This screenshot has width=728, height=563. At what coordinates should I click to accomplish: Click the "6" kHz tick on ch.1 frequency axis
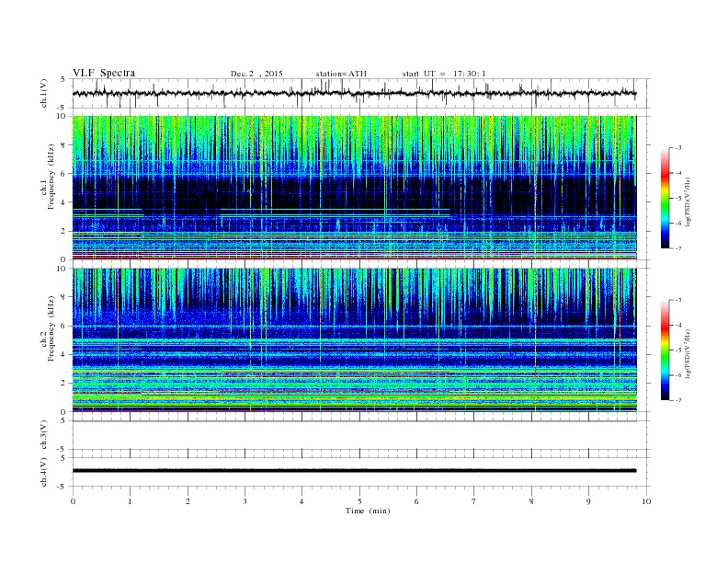64,174
